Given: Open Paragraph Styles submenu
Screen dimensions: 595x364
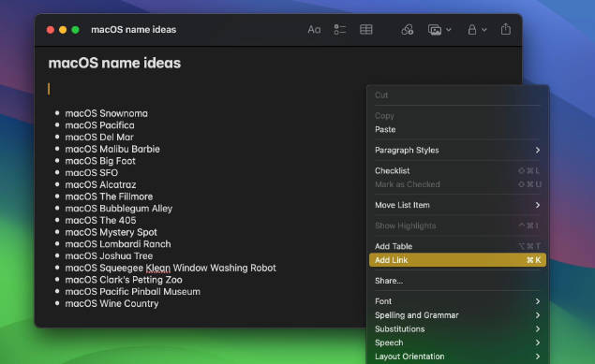Looking at the screenshot, I should point(457,151).
